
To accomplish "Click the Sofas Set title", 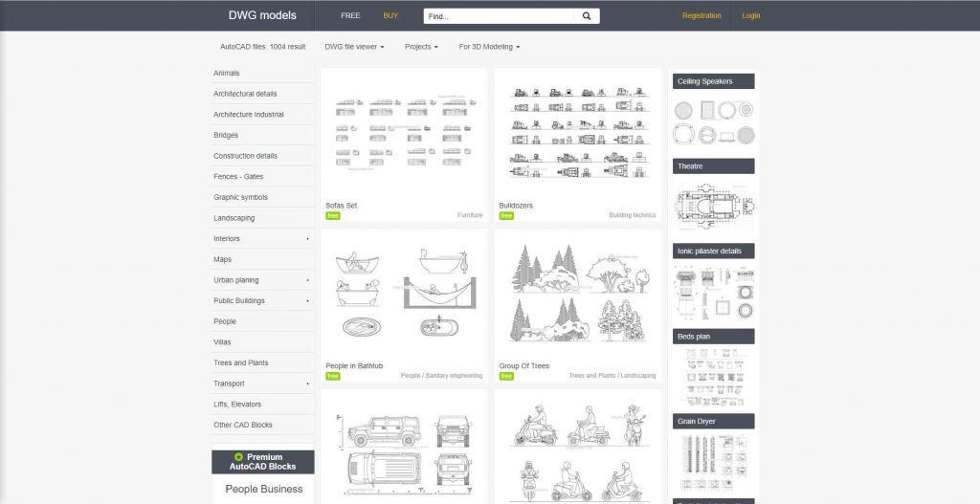I will click(342, 206).
